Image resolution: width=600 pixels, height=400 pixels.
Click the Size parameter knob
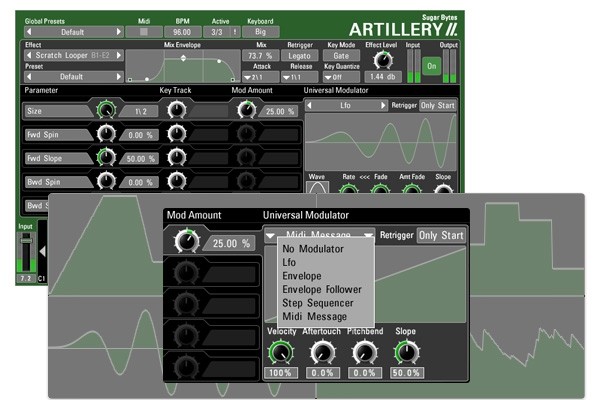point(106,110)
